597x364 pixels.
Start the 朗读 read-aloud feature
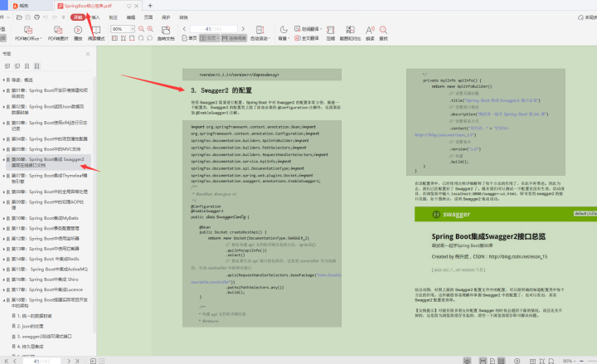pyautogui.click(x=370, y=33)
